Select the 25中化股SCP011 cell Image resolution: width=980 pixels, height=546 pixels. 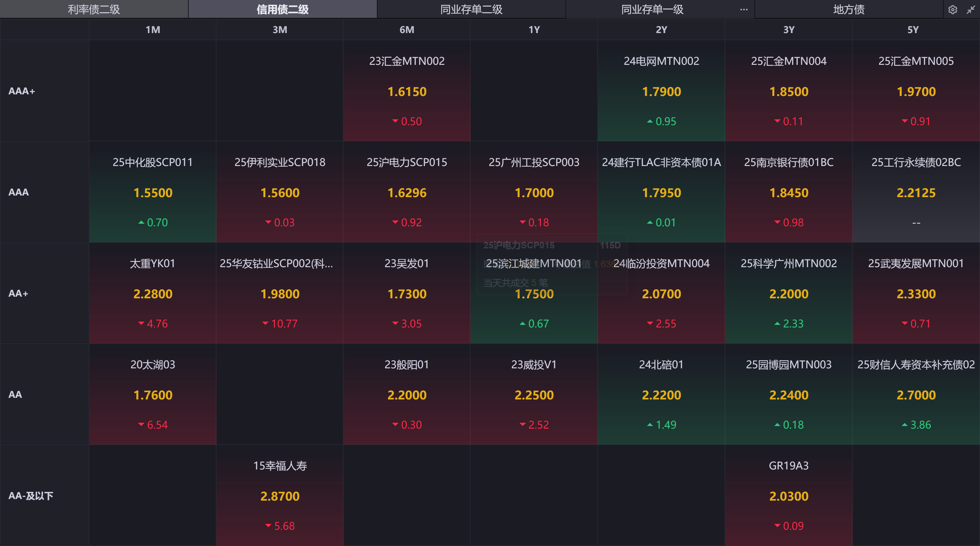coord(153,162)
